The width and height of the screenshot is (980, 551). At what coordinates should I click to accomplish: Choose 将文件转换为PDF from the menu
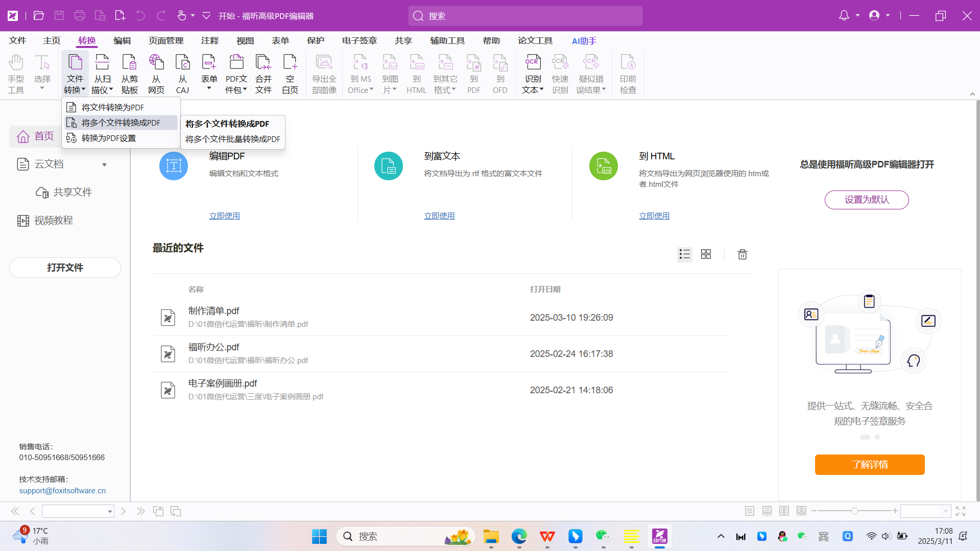tap(113, 107)
